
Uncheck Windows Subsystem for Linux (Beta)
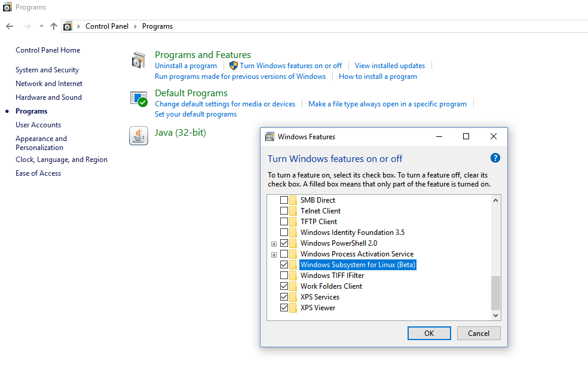tap(284, 265)
